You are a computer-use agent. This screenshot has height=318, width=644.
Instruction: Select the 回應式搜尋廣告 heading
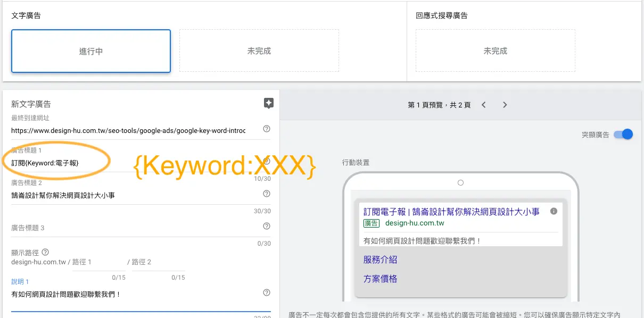pyautogui.click(x=442, y=16)
